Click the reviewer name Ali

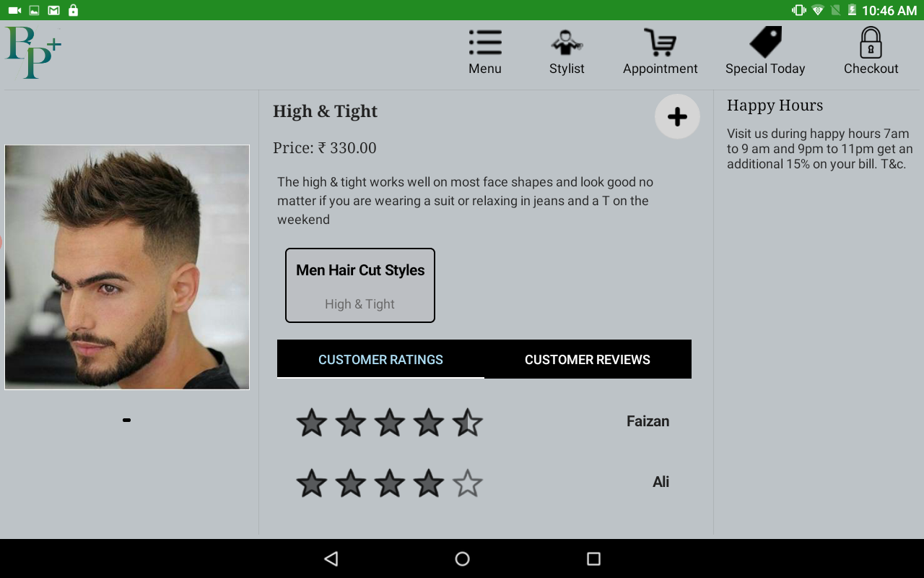(661, 482)
